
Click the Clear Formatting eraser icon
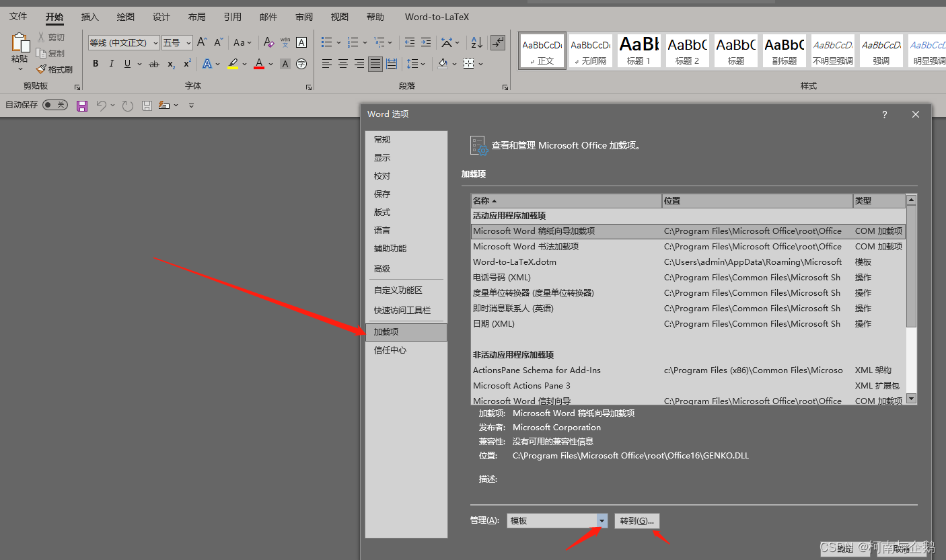click(x=268, y=42)
